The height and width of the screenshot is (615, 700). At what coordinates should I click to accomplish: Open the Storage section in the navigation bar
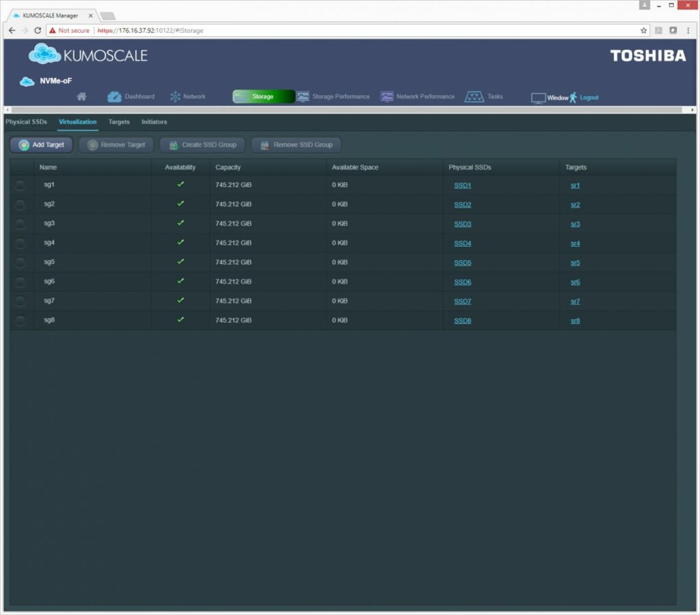click(263, 96)
